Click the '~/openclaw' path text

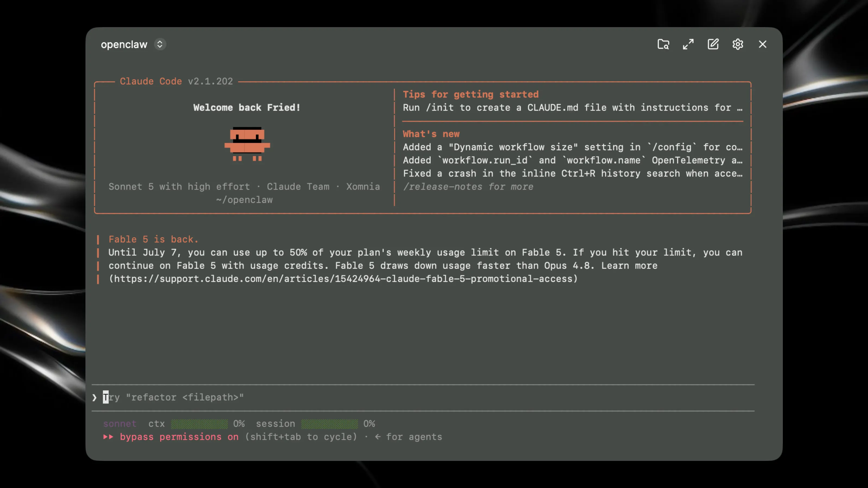[x=244, y=200]
